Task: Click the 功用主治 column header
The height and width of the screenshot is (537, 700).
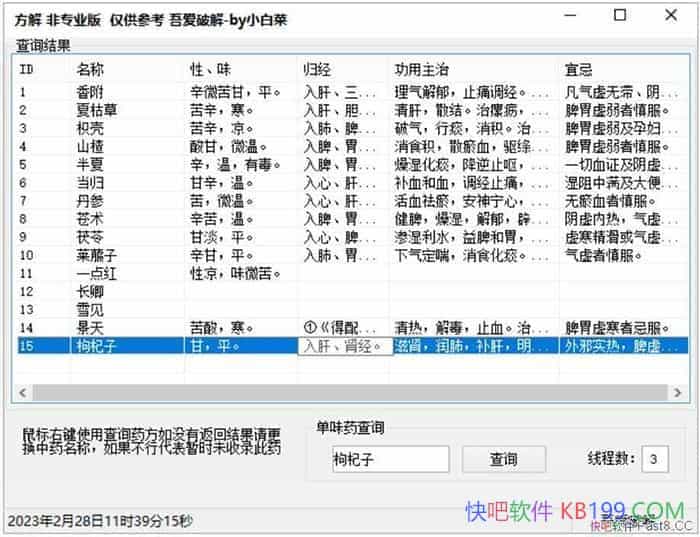Action: [472, 70]
